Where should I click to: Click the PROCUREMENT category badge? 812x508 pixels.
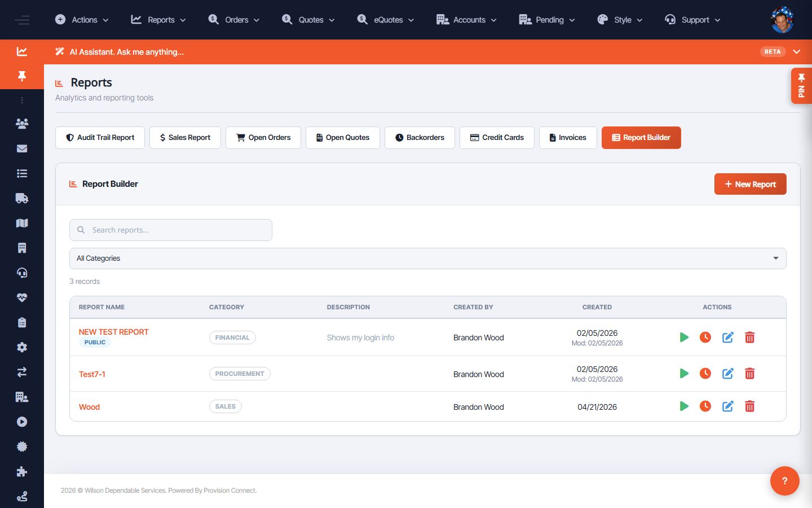point(240,374)
